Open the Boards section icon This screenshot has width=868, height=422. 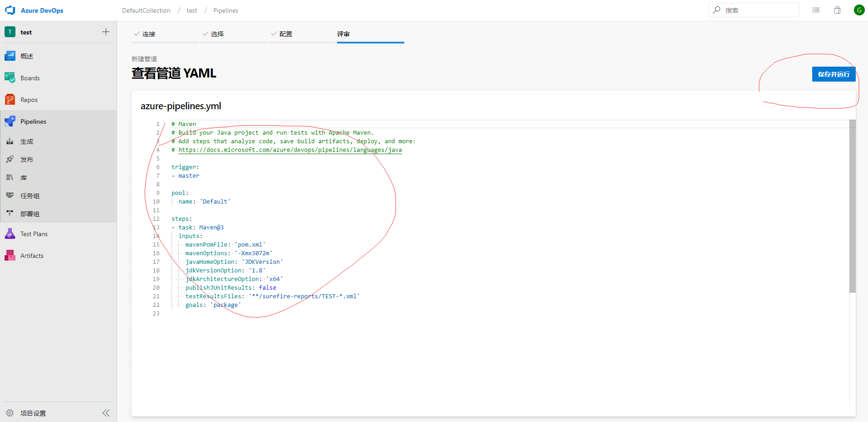click(10, 78)
